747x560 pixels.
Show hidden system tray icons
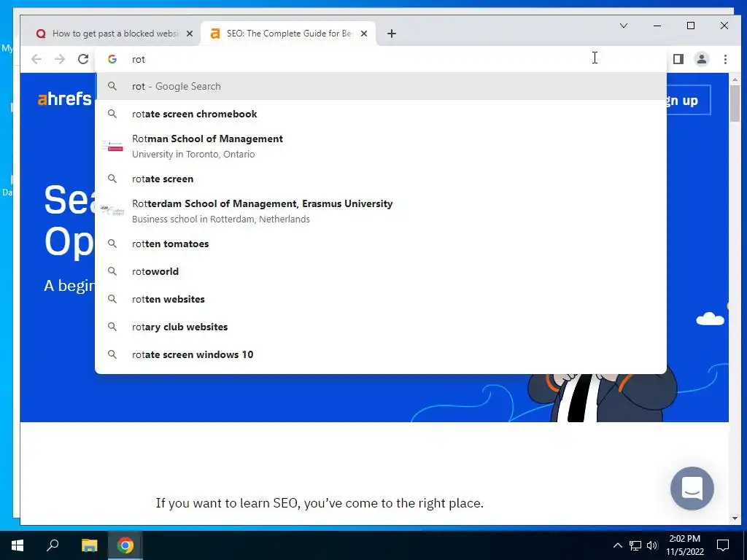617,545
